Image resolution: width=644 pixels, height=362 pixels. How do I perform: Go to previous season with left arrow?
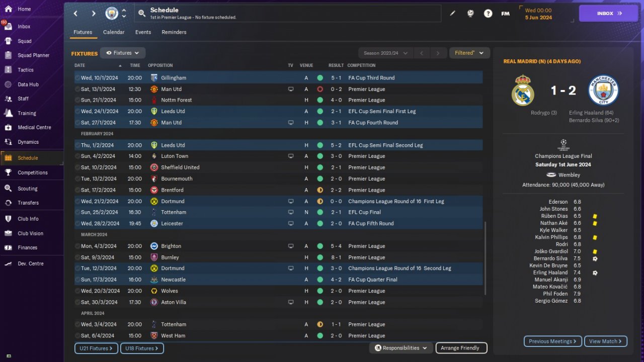422,53
